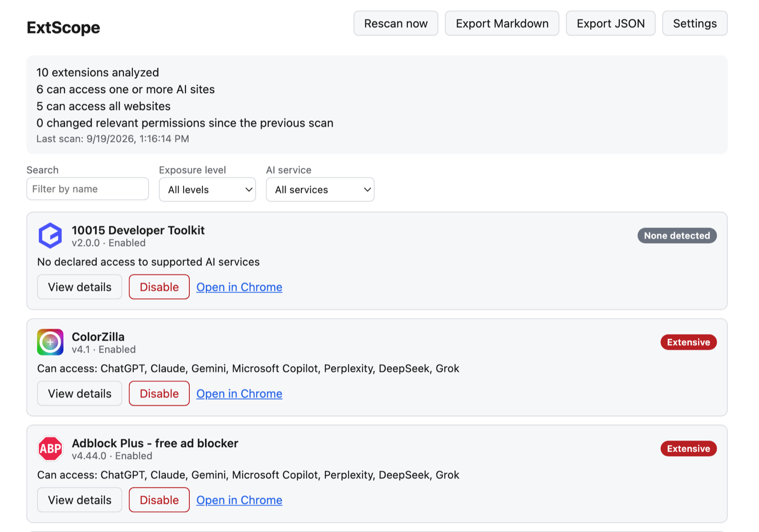Click the '10015 Developer Toolkit' name
The width and height of the screenshot is (759, 532).
pyautogui.click(x=138, y=230)
